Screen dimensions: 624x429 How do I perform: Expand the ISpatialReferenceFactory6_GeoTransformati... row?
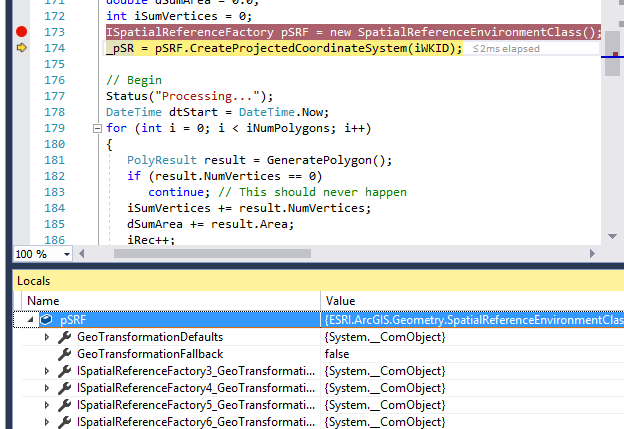tap(47, 422)
